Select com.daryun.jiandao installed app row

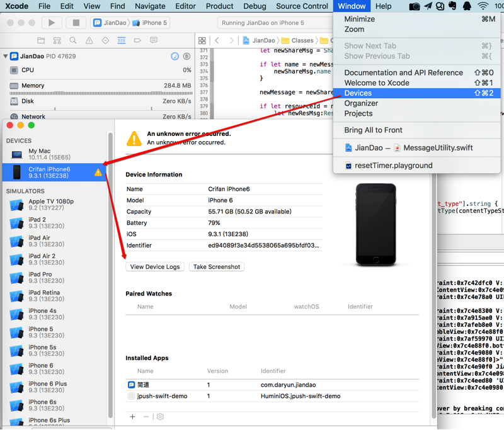click(x=272, y=385)
